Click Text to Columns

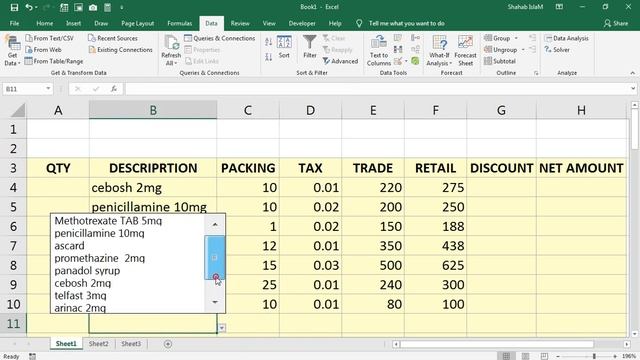point(379,51)
